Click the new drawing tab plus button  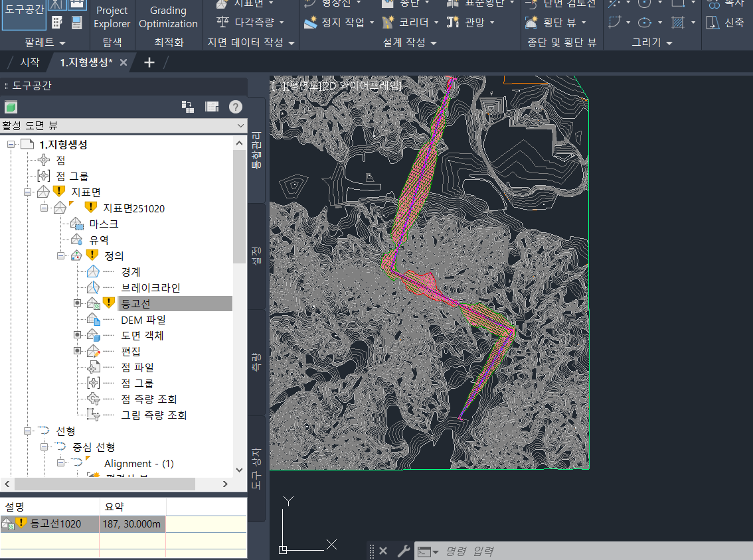(149, 62)
